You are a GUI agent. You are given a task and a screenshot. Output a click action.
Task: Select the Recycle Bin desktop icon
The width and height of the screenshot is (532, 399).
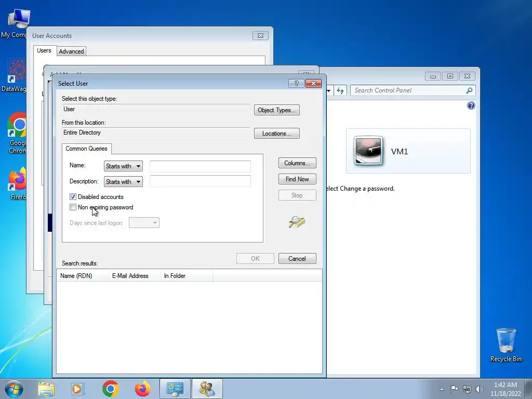[506, 345]
